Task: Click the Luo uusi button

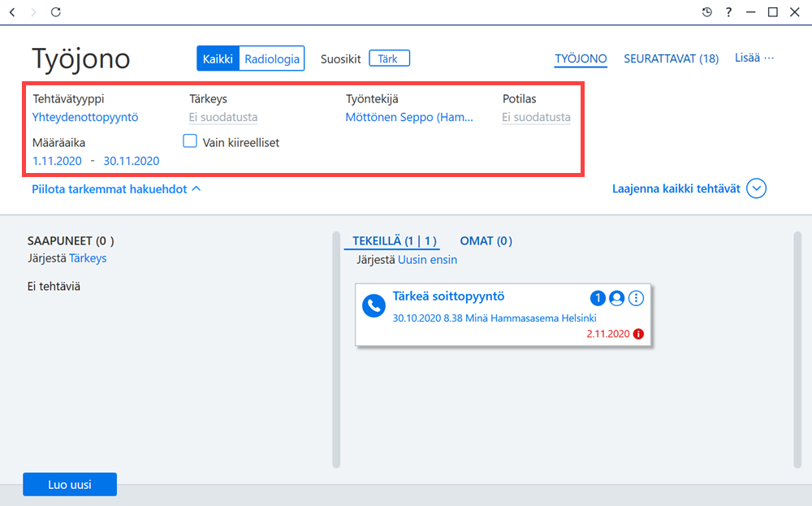Action: pos(70,484)
